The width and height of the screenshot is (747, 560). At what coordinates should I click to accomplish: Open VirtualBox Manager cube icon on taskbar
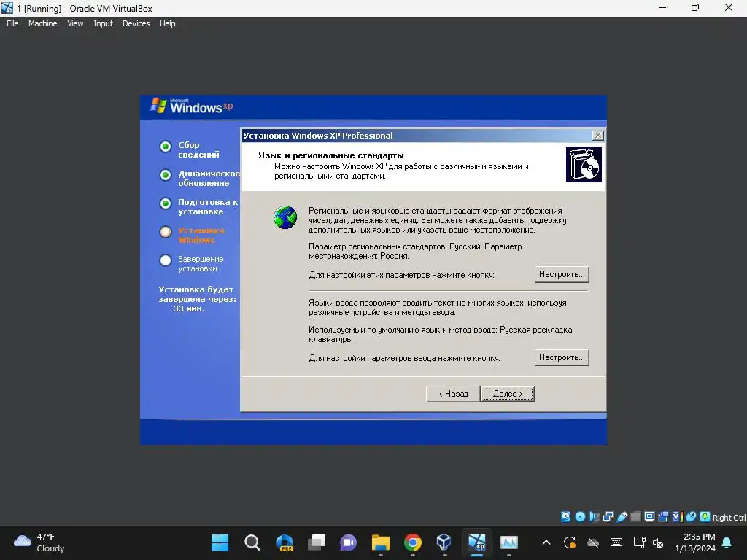coord(444,542)
